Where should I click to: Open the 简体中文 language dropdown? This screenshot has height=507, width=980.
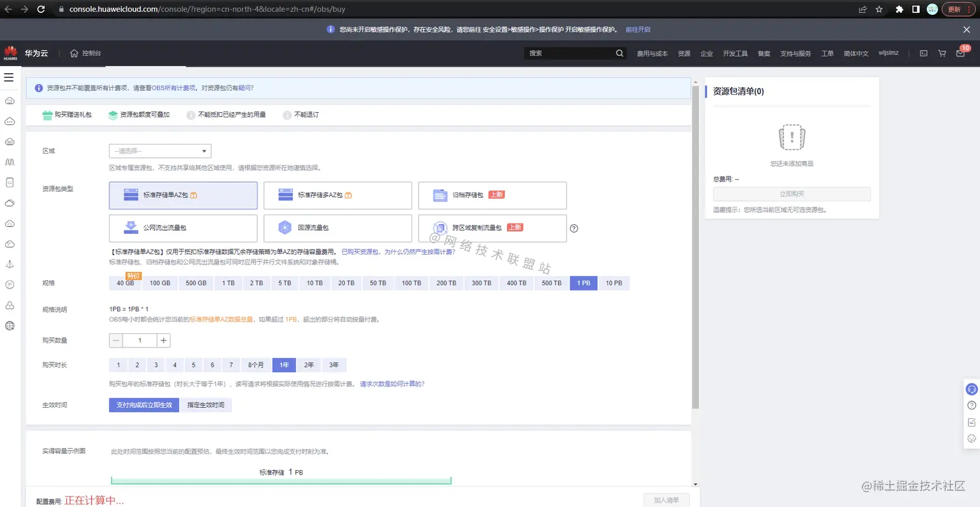tap(856, 53)
